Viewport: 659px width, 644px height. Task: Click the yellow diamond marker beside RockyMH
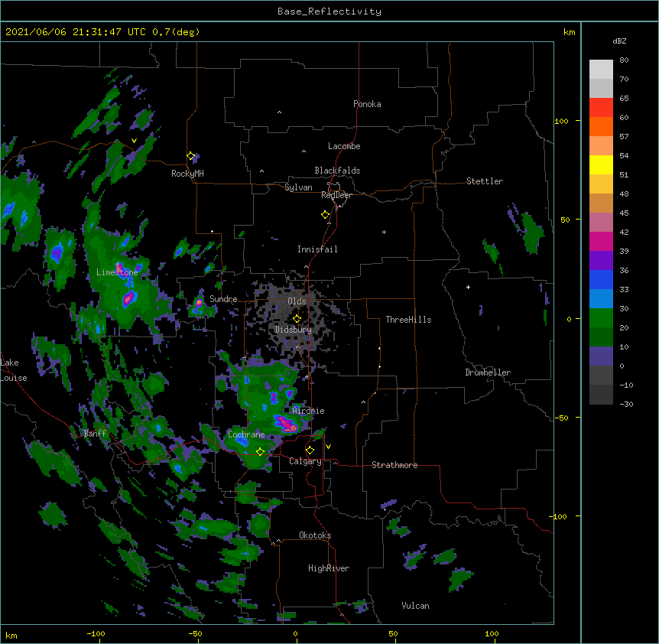point(191,156)
